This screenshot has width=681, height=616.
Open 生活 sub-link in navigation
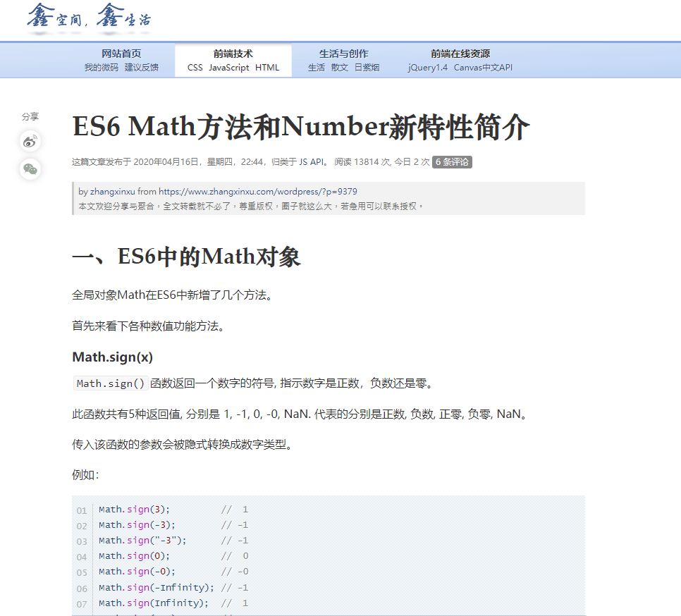pyautogui.click(x=316, y=67)
